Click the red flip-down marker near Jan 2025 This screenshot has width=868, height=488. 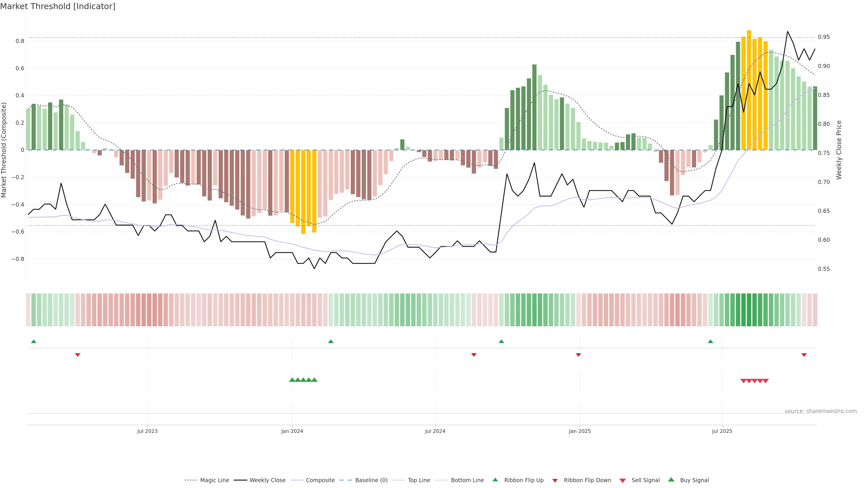click(578, 355)
